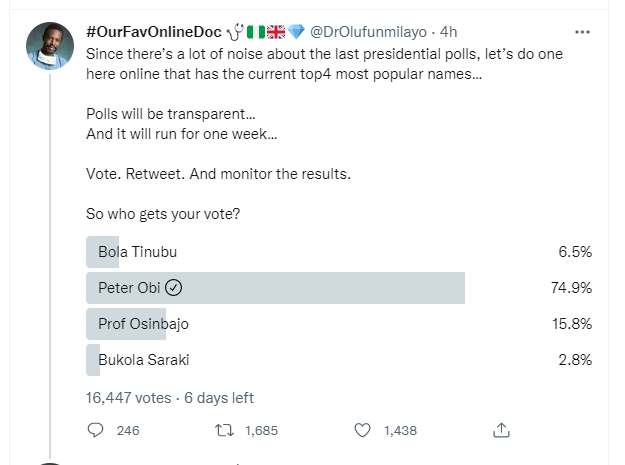Click the reply speech bubble icon
Image resolution: width=625 pixels, height=465 pixels.
click(96, 430)
